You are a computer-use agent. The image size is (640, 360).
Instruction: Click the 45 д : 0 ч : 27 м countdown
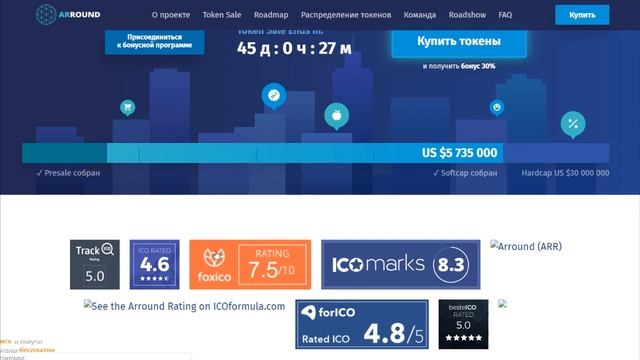(294, 49)
